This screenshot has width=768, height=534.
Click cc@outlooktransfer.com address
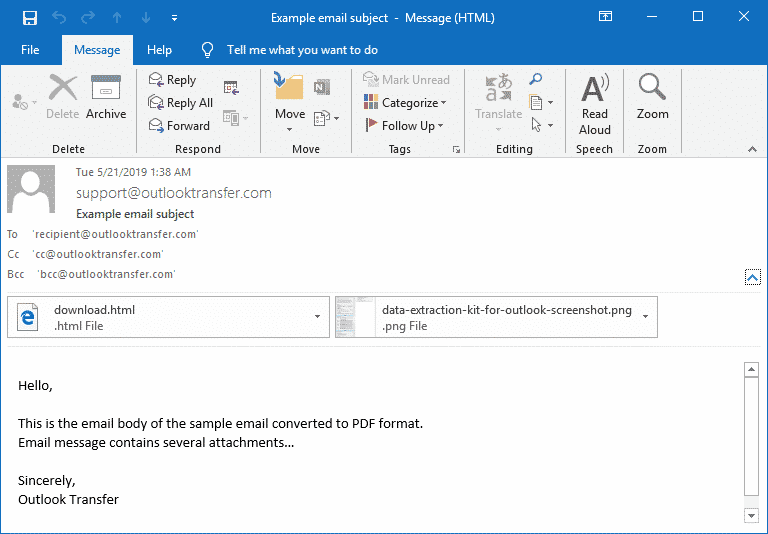(98, 254)
